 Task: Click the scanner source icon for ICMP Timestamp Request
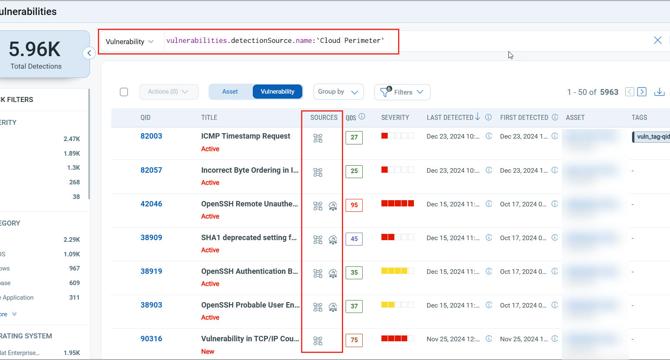click(318, 138)
